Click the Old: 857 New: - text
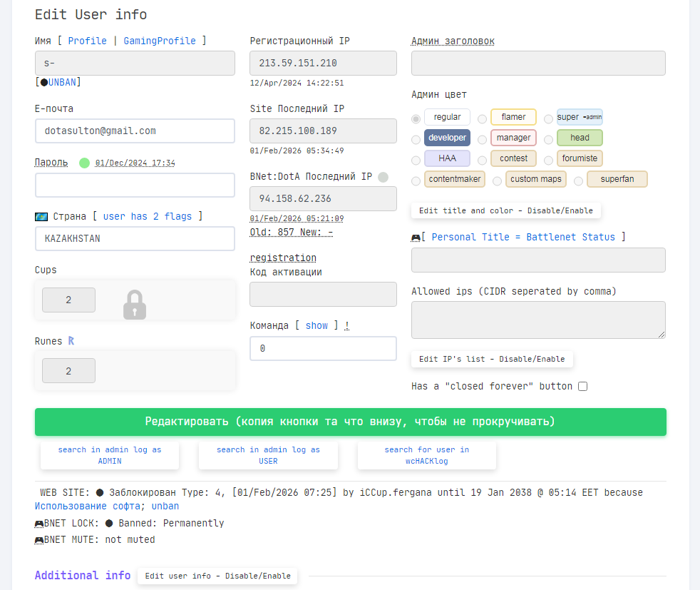 (x=292, y=233)
